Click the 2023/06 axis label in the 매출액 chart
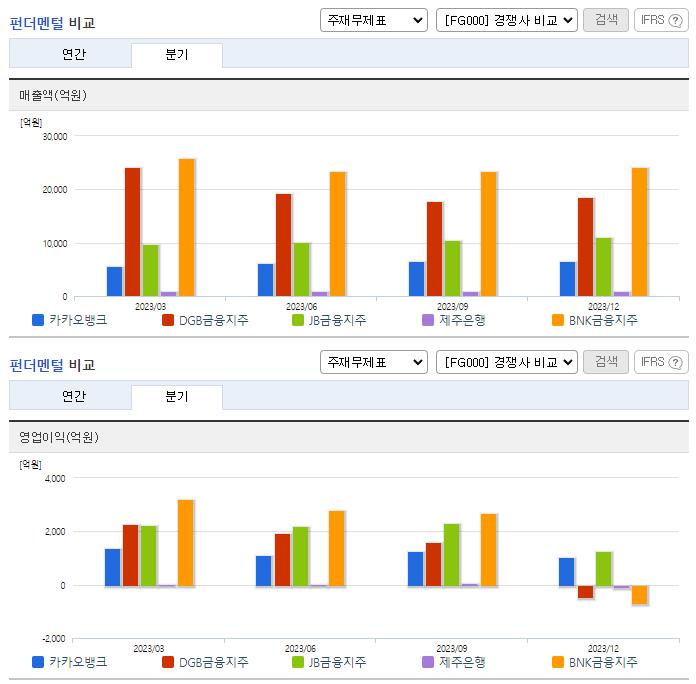Screen dimensions: 696x684 (301, 306)
